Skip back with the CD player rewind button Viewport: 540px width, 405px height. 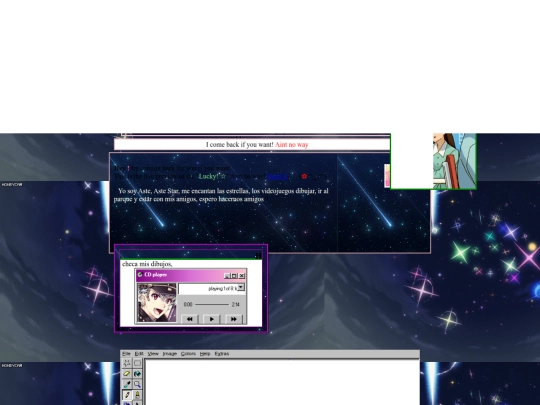189,319
